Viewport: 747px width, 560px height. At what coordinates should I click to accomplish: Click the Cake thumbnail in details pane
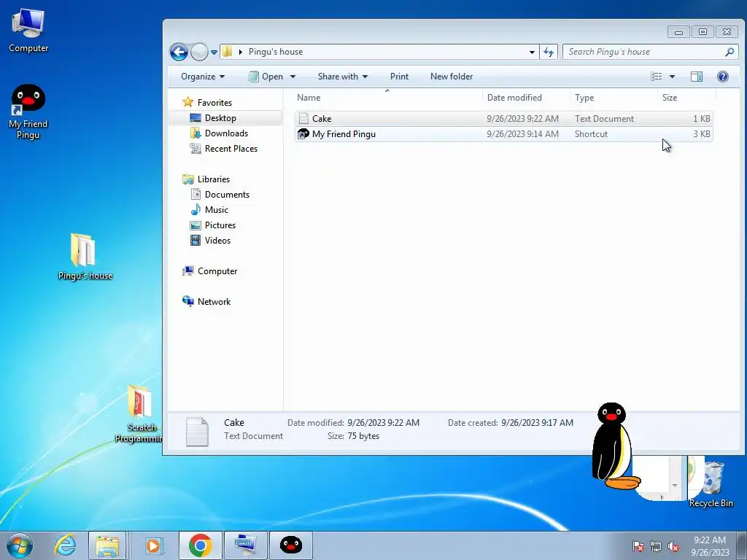[x=197, y=432]
